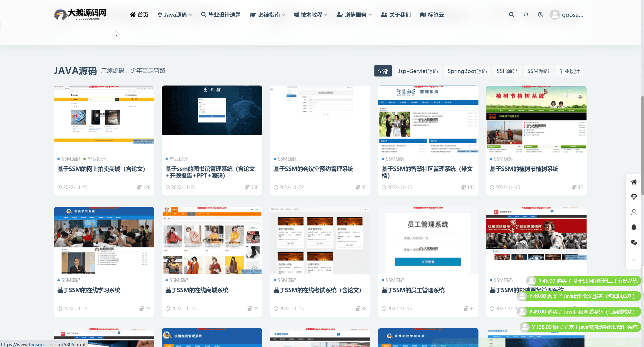Open the user profile icon in the sidebar
The width and height of the screenshot is (644, 347).
(634, 212)
